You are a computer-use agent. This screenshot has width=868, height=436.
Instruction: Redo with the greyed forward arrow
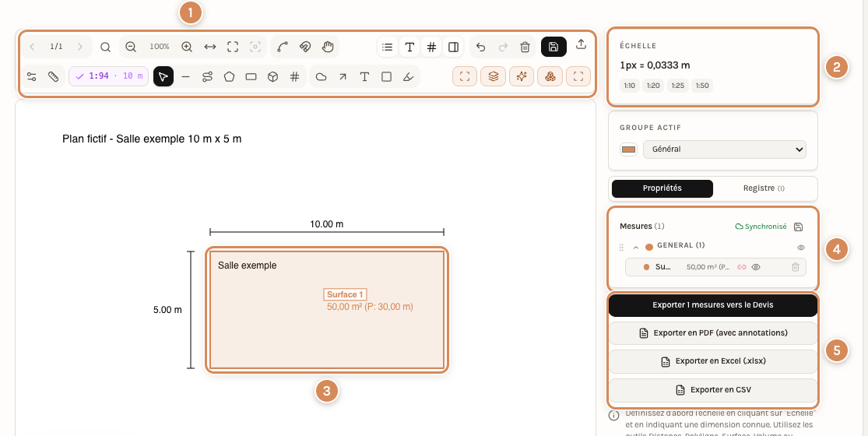point(503,47)
